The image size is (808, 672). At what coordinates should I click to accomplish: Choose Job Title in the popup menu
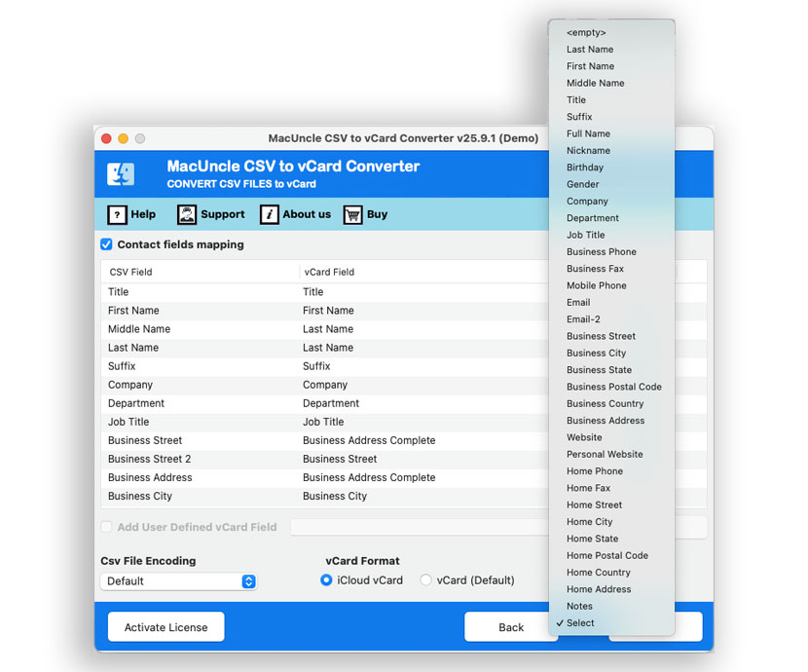(x=611, y=235)
